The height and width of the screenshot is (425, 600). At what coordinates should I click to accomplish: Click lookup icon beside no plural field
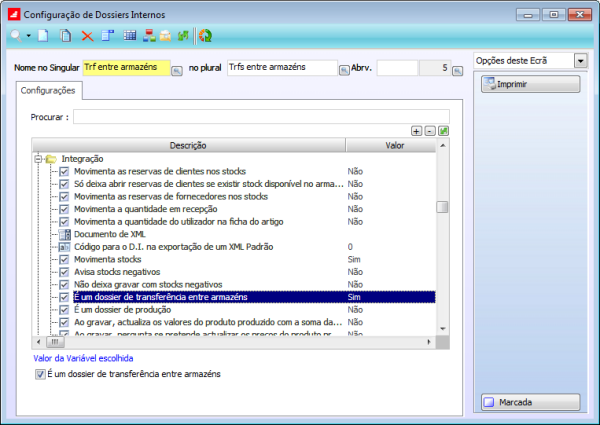(344, 70)
